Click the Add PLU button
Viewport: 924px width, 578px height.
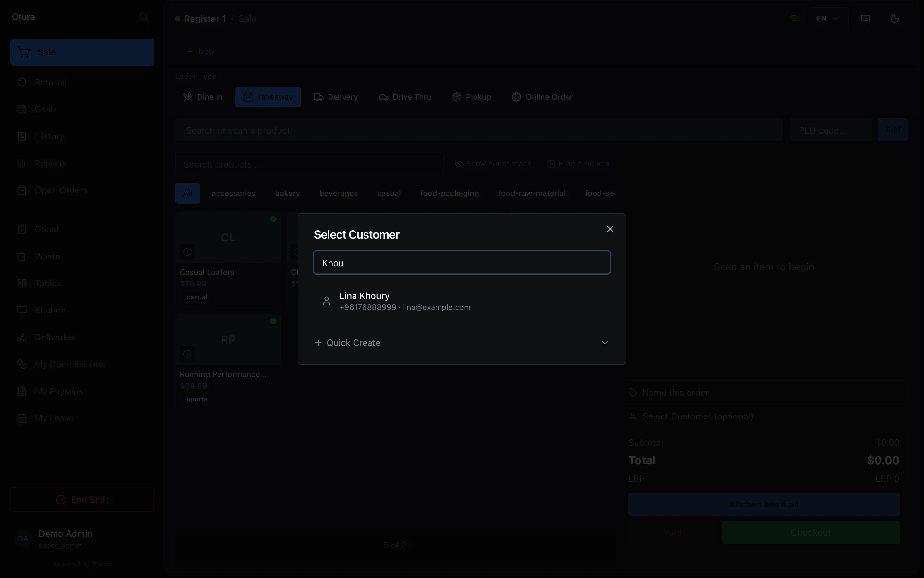893,130
